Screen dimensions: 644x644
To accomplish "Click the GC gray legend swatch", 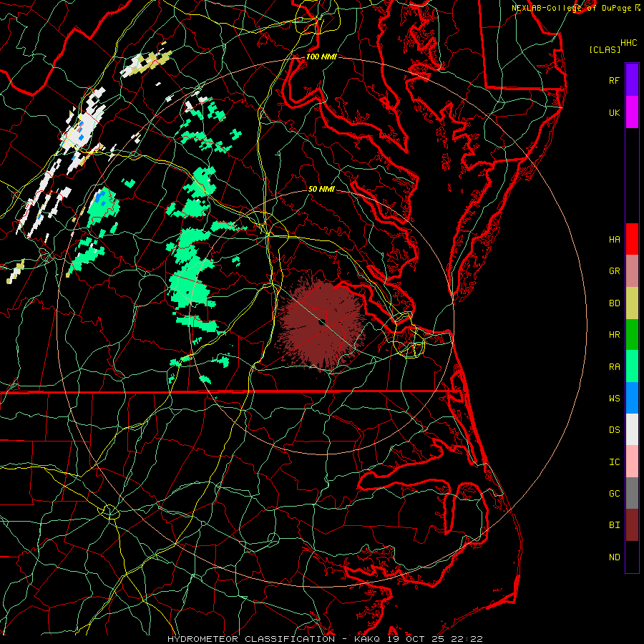I will [632, 493].
